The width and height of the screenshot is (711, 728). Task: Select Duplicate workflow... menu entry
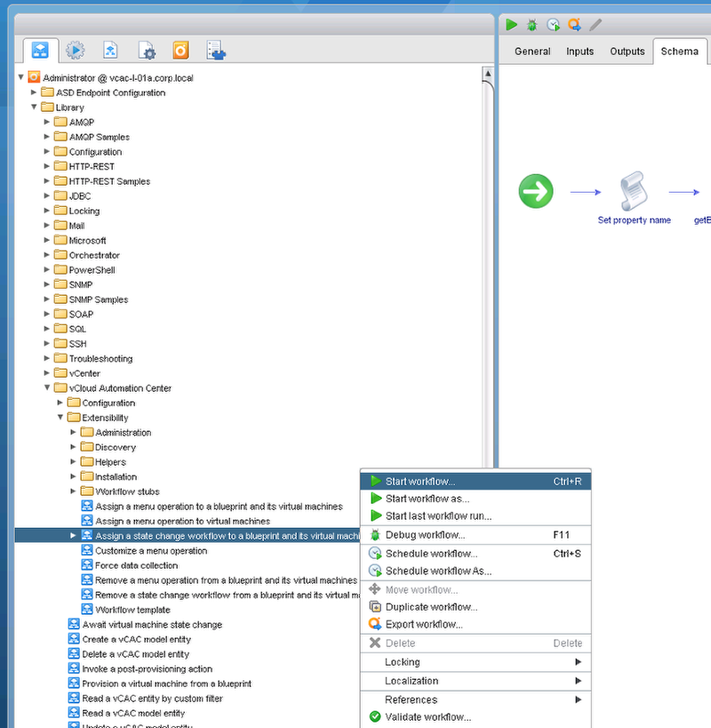click(430, 607)
